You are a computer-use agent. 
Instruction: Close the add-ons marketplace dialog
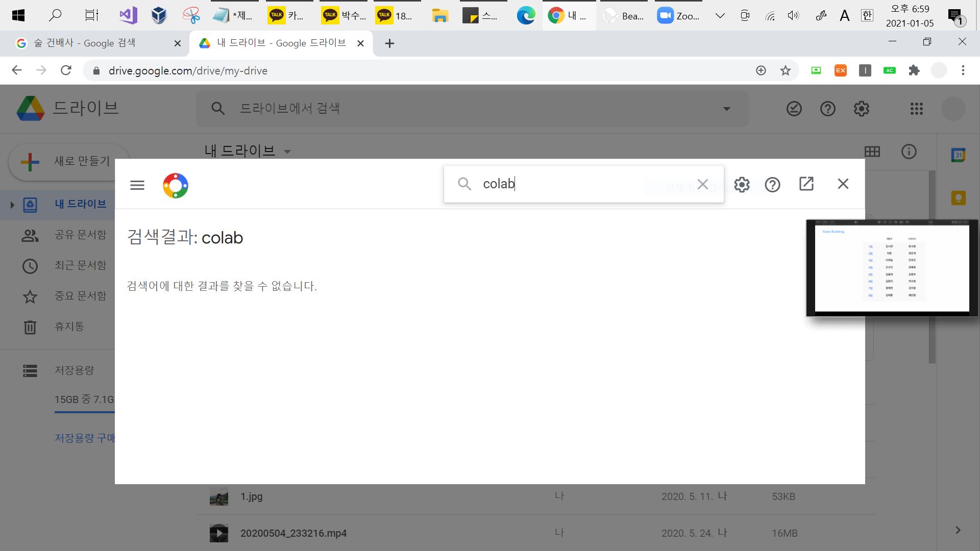pyautogui.click(x=843, y=184)
